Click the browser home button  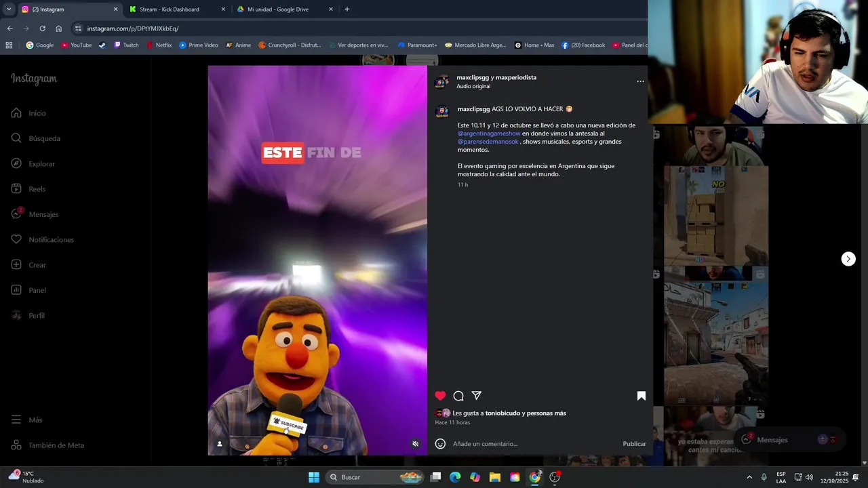[x=58, y=28]
